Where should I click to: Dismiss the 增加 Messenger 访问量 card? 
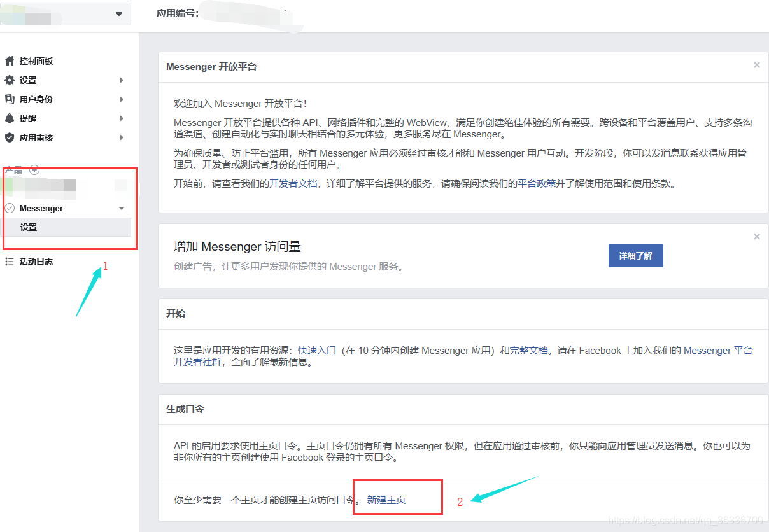click(x=757, y=237)
